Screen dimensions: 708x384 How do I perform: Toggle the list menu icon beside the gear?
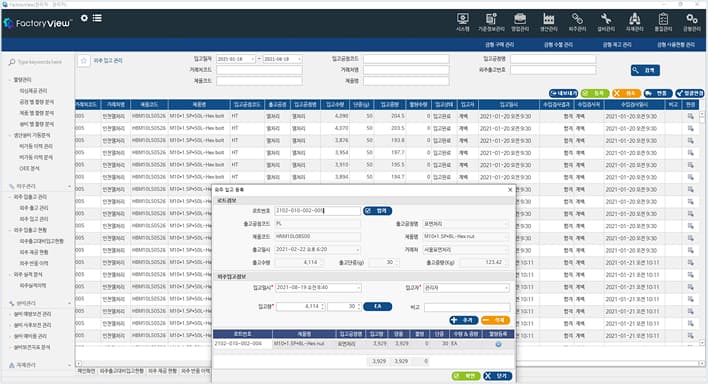[97, 18]
